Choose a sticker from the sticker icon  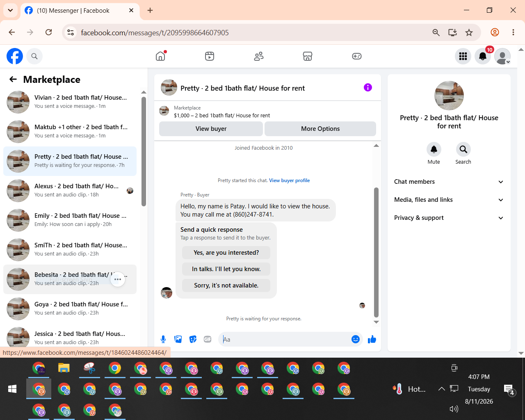pyautogui.click(x=193, y=339)
